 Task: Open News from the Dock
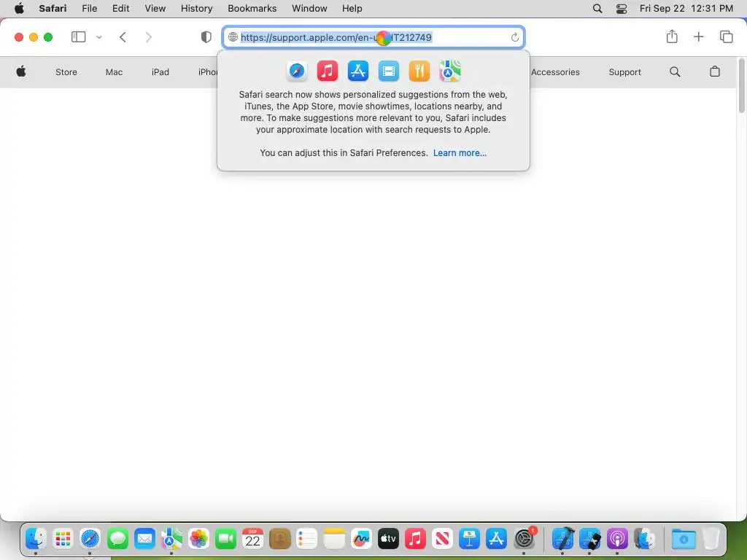442,539
